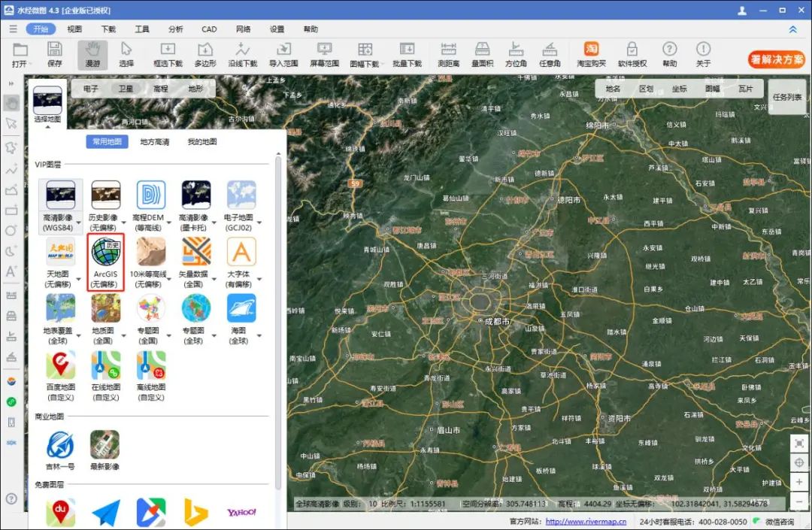This screenshot has height=530, width=812.
Task: Open the 下载 menu
Action: point(108,29)
